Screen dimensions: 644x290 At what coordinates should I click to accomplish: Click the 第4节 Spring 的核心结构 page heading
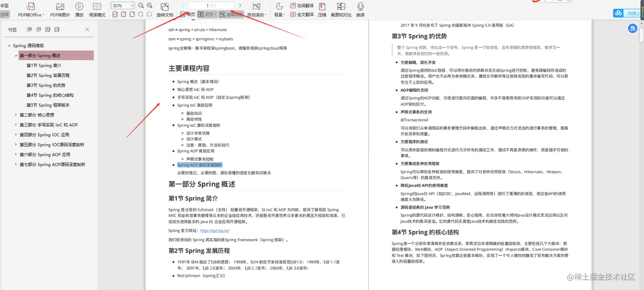(x=425, y=232)
